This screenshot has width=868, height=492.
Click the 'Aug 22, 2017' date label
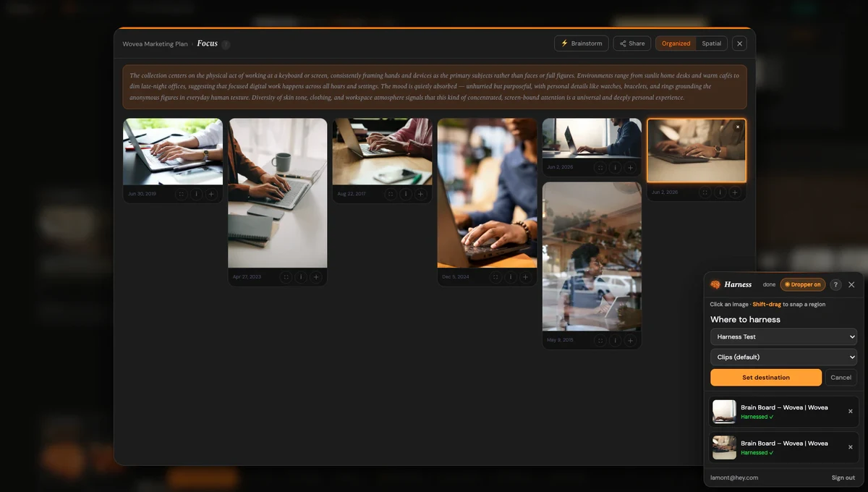coord(351,194)
